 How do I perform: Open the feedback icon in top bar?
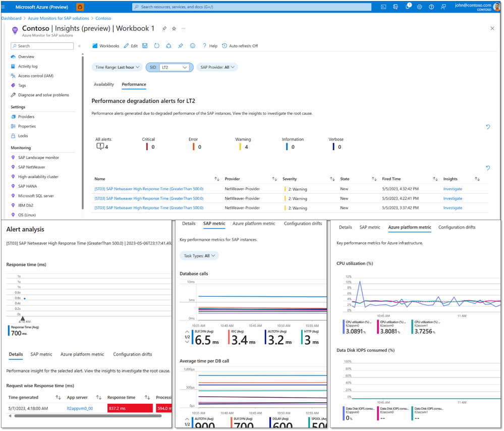(x=443, y=7)
